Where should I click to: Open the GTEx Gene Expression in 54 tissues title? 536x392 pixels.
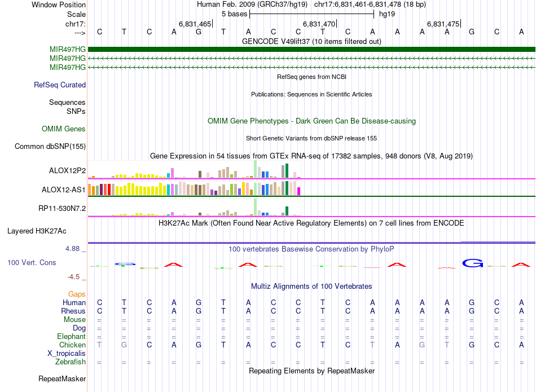pyautogui.click(x=311, y=156)
